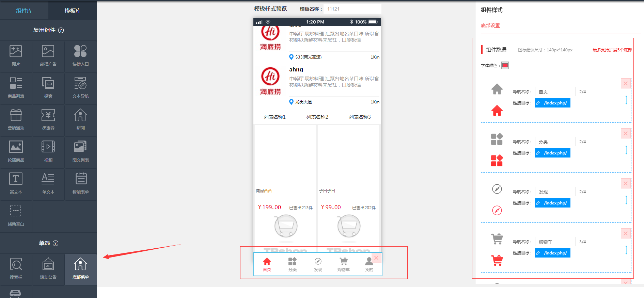
Task: Click the sort arrow for 发现 item
Action: tap(626, 200)
